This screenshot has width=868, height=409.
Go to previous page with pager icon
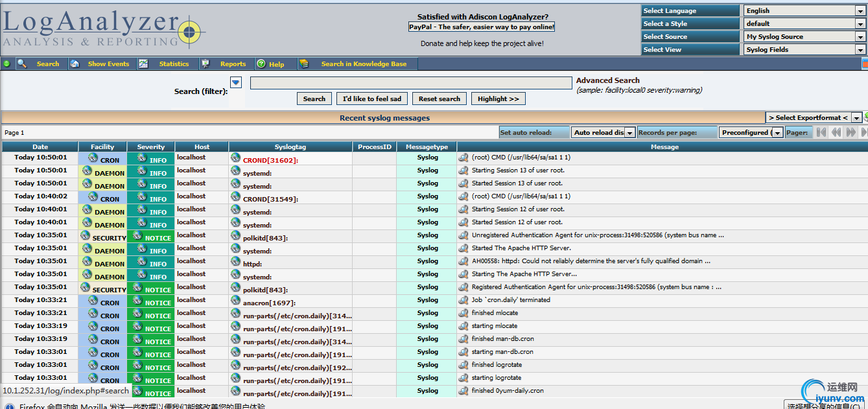click(836, 132)
